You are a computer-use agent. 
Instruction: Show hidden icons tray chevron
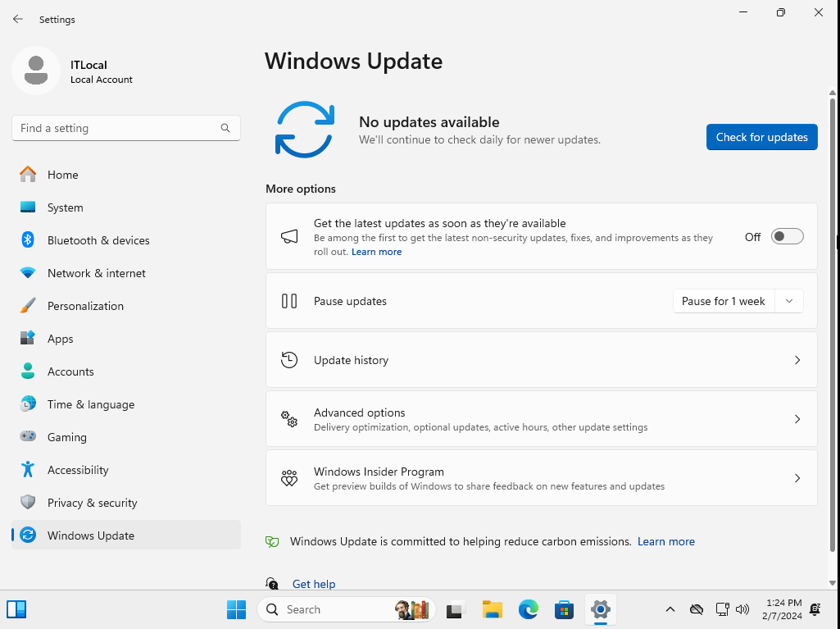(670, 609)
